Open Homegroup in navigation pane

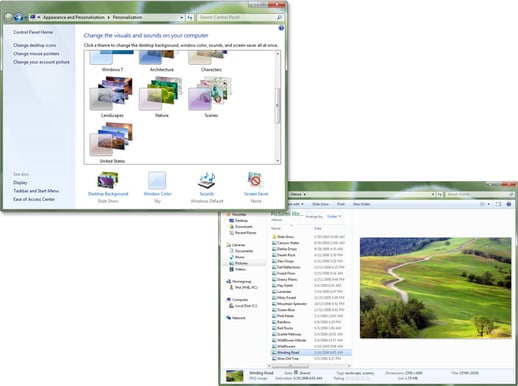(x=239, y=282)
